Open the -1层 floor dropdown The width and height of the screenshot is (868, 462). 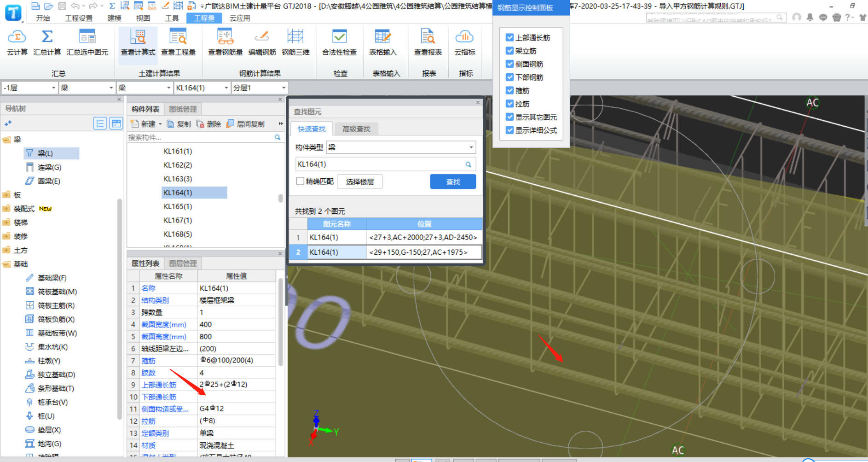29,88
